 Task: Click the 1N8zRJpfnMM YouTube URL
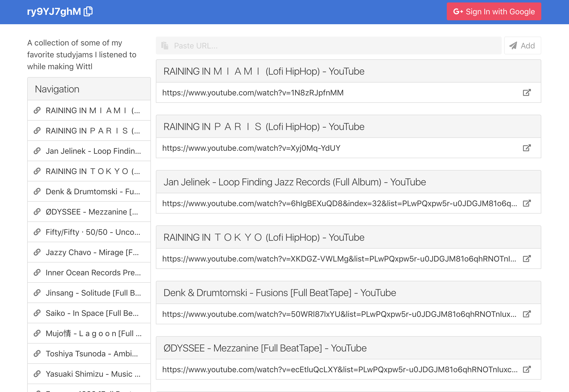pos(253,92)
